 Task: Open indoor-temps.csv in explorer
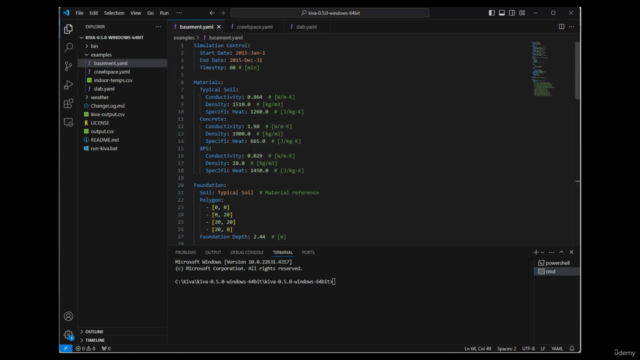click(x=122, y=80)
